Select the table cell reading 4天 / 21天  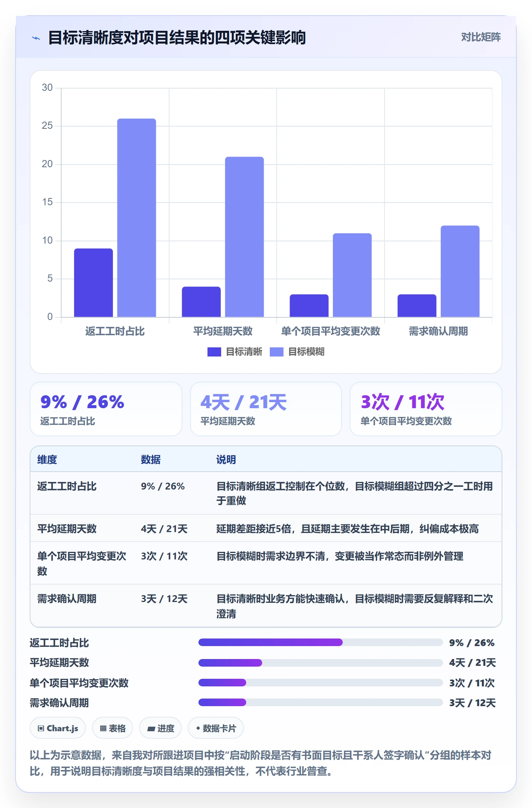click(164, 529)
